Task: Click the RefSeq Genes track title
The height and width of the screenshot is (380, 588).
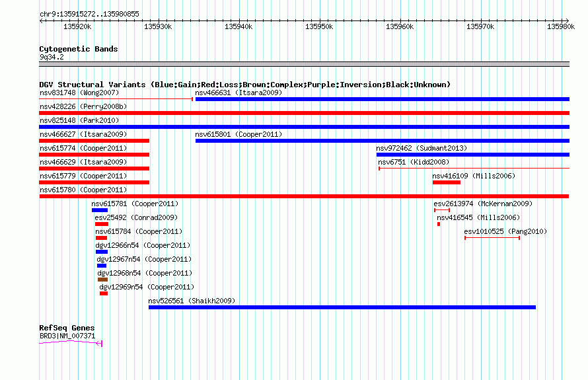Action: [x=67, y=328]
